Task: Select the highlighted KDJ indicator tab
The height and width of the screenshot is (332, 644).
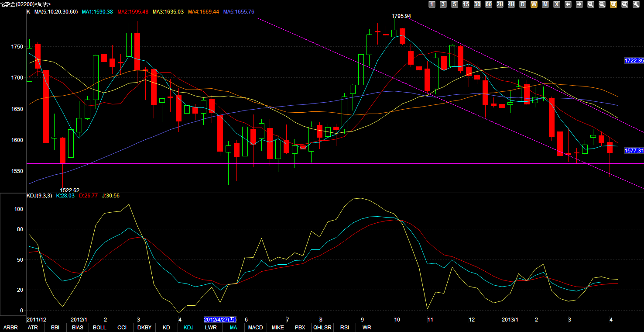Action: pyautogui.click(x=188, y=328)
